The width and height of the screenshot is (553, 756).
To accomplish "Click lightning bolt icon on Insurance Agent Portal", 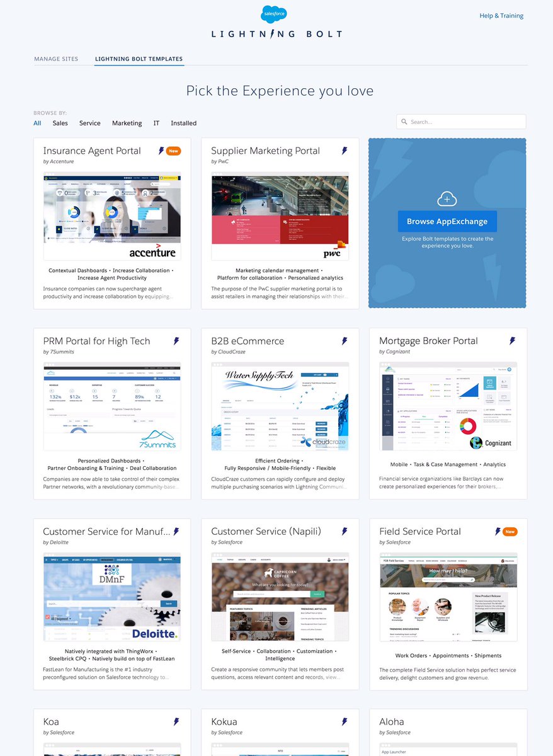I will tap(161, 151).
